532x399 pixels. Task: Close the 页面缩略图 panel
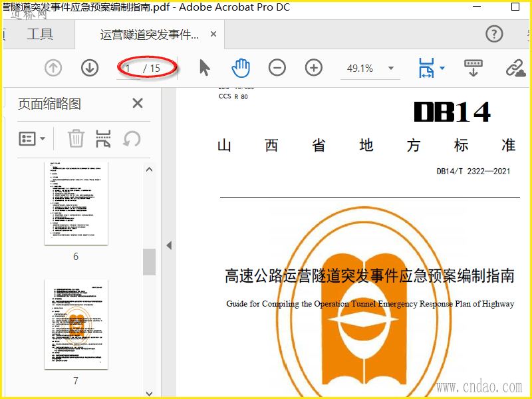click(138, 103)
